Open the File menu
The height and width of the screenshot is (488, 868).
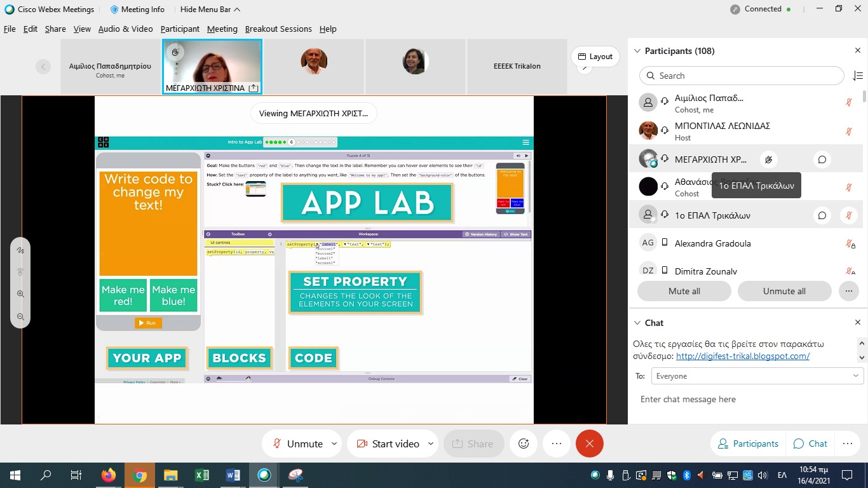pyautogui.click(x=10, y=29)
